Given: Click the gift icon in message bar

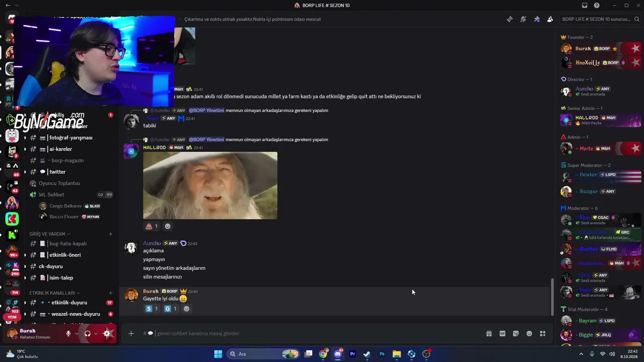Looking at the screenshot, I should (x=489, y=333).
